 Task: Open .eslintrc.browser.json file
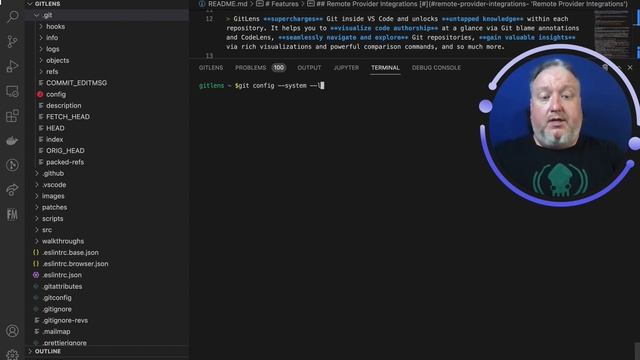(75, 264)
